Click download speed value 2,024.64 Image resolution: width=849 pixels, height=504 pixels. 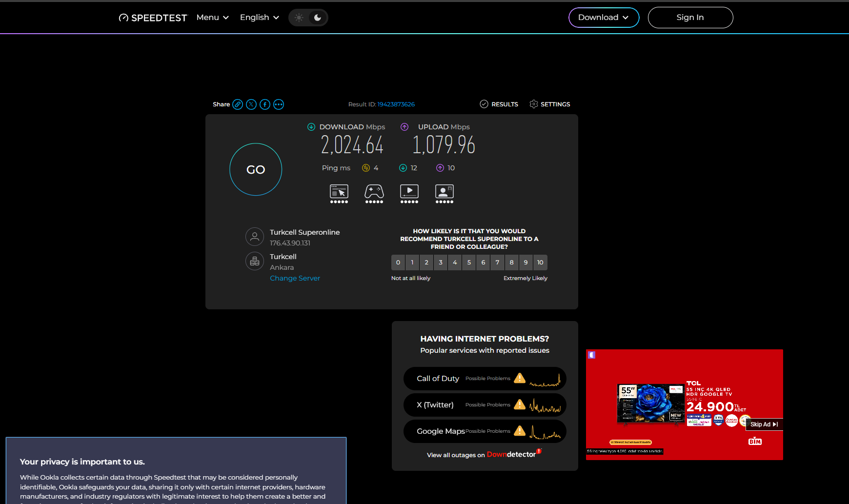pyautogui.click(x=352, y=145)
